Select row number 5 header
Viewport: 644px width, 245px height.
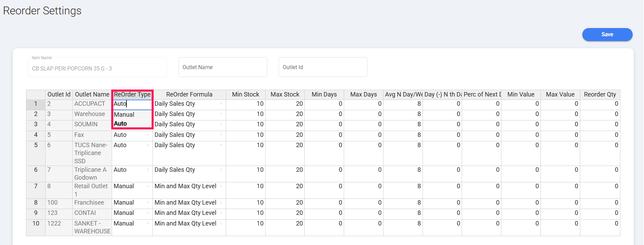(x=36, y=145)
